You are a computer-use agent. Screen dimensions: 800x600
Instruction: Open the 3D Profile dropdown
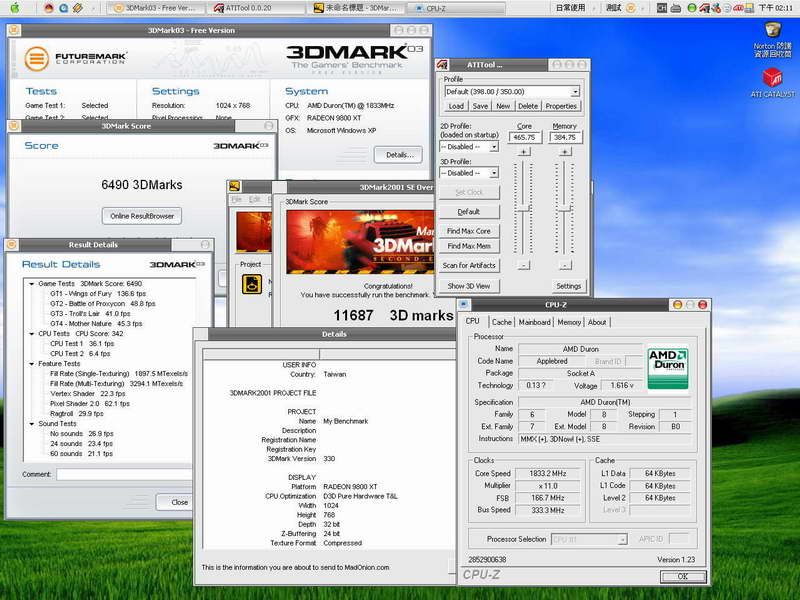493,173
